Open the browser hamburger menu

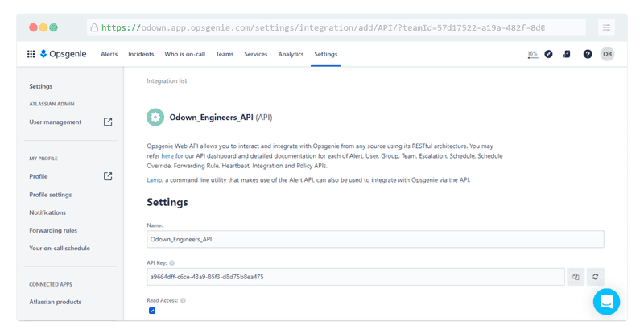tap(606, 27)
